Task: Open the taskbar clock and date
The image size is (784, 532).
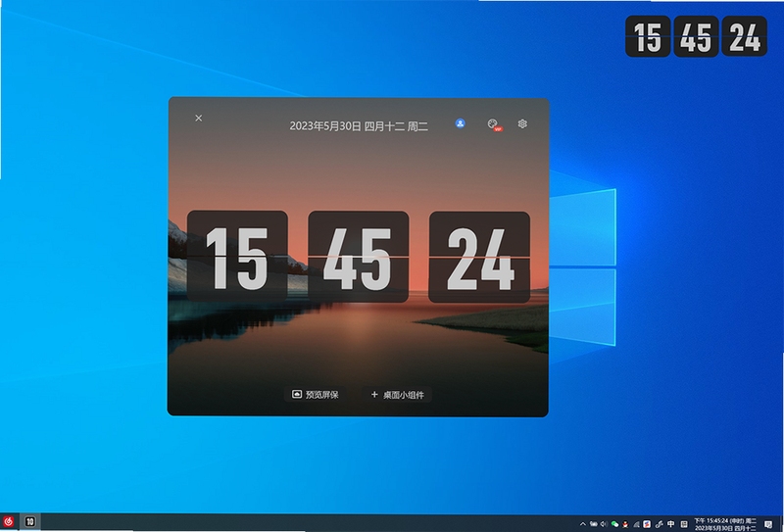Action: pos(724,524)
